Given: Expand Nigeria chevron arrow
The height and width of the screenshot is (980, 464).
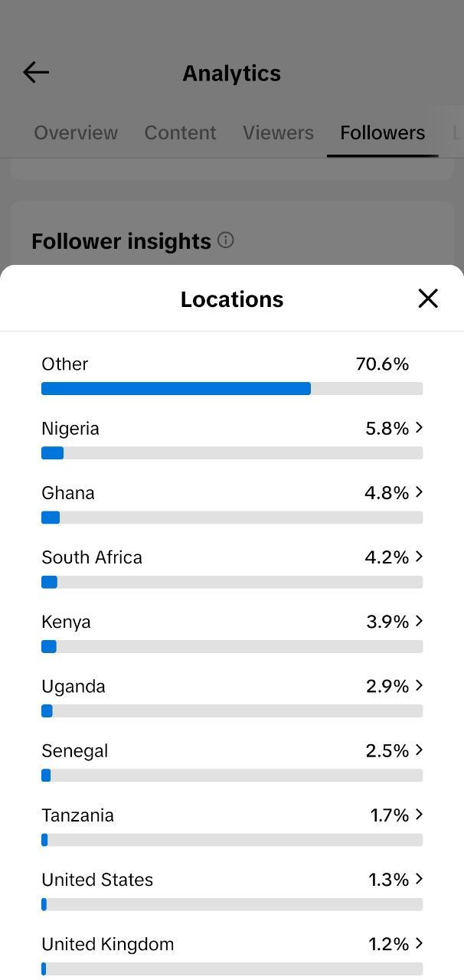Looking at the screenshot, I should tap(419, 428).
